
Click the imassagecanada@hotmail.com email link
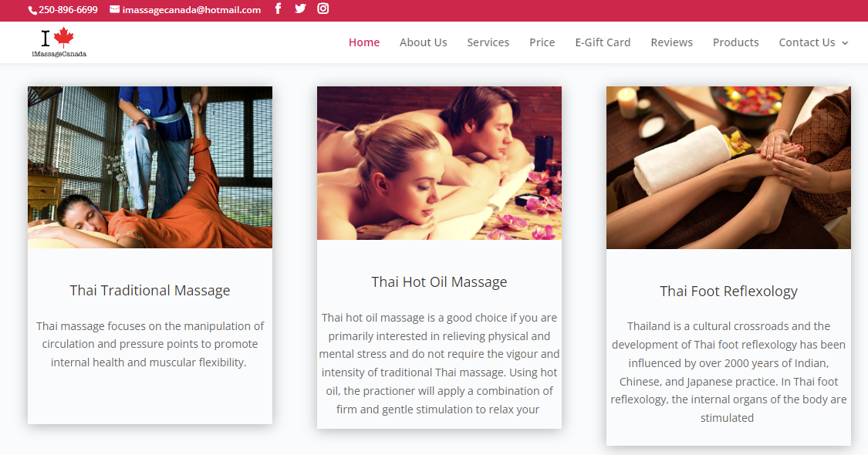click(191, 10)
